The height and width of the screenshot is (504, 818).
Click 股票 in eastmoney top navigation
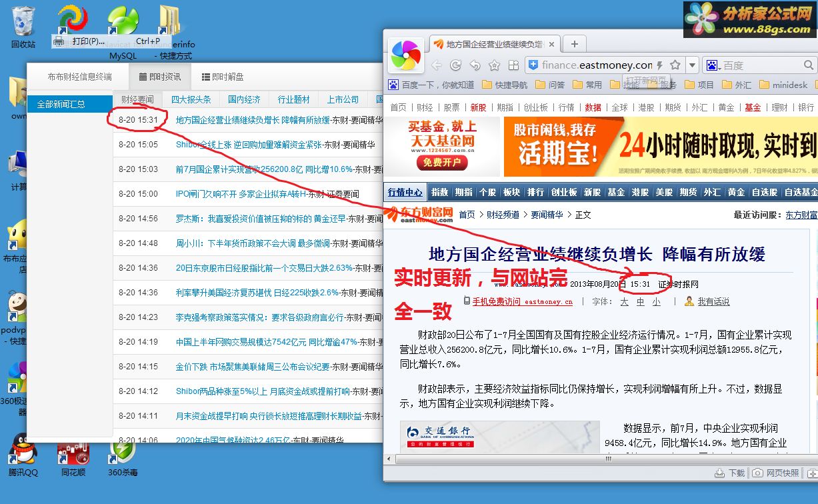451,107
